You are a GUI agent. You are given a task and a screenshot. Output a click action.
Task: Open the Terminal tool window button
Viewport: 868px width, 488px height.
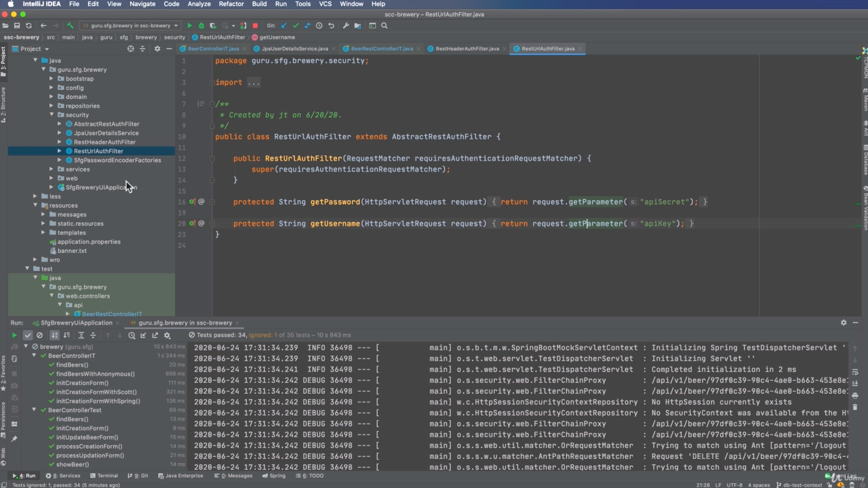pyautogui.click(x=103, y=476)
